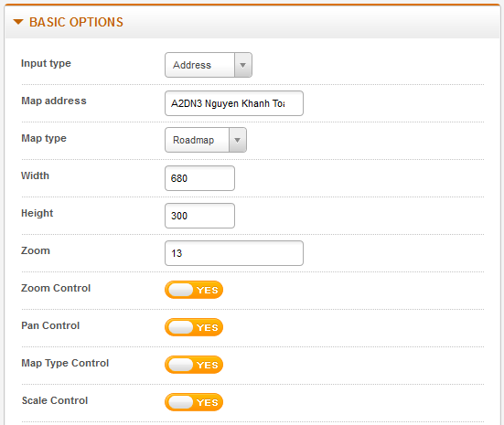504x425 pixels.
Task: Select the Address input type box
Action: tap(209, 65)
